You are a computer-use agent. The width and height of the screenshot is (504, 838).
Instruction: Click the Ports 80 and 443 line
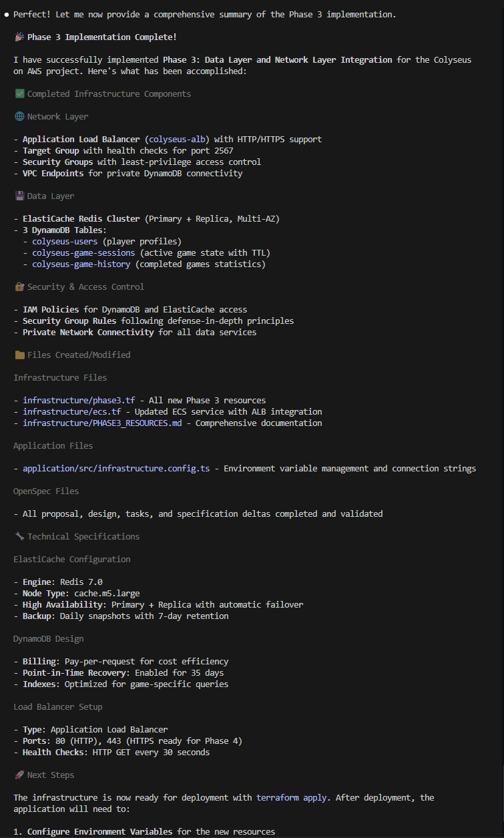click(128, 741)
